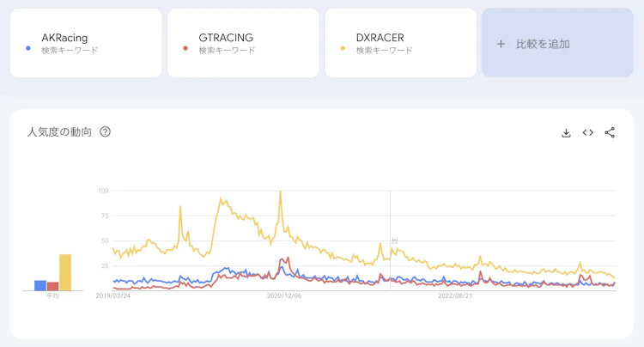Download the trend chart data

point(566,132)
